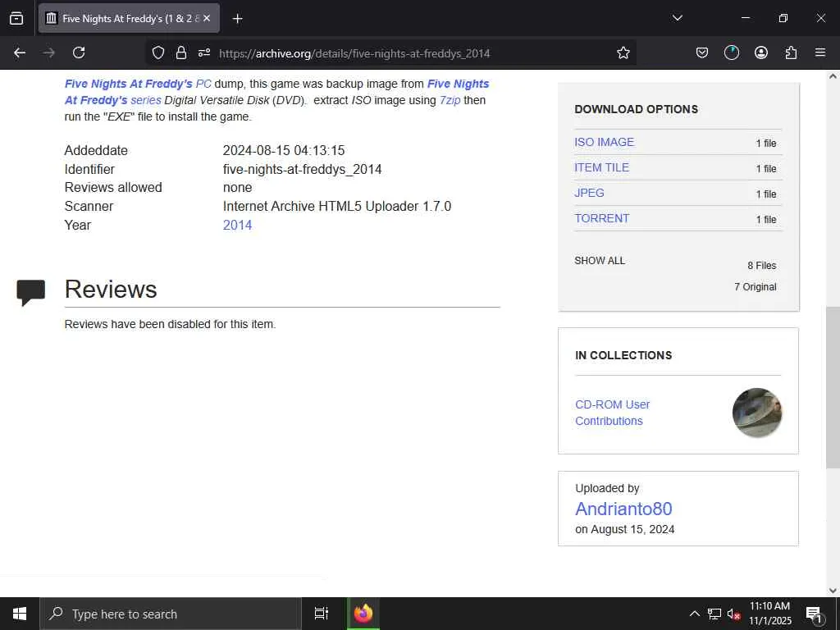Click the page vertical scrollbar thumb
This screenshot has width=840, height=630.
pyautogui.click(x=833, y=387)
